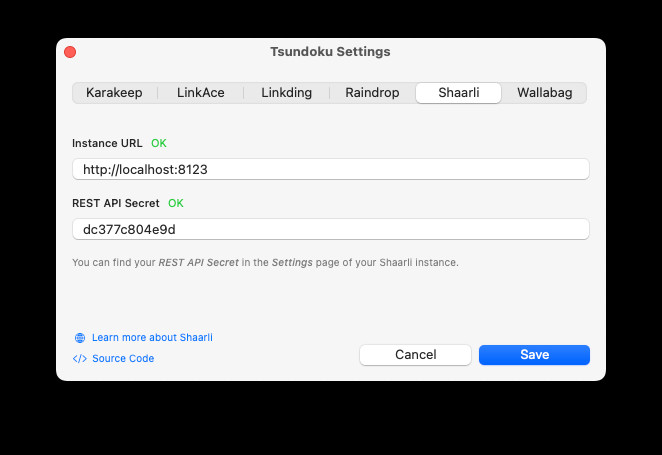This screenshot has height=455, width=662.
Task: Click the Instance URL label
Action: (107, 143)
